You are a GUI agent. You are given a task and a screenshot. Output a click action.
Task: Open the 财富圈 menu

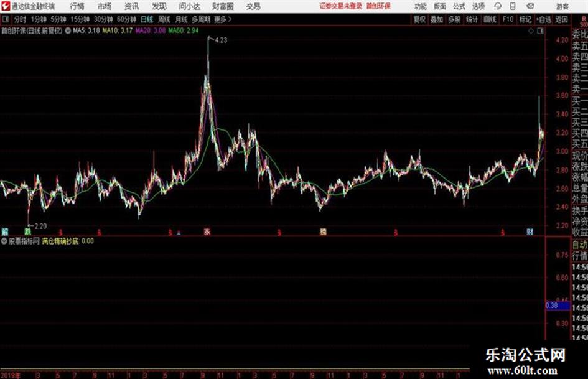pyautogui.click(x=223, y=6)
